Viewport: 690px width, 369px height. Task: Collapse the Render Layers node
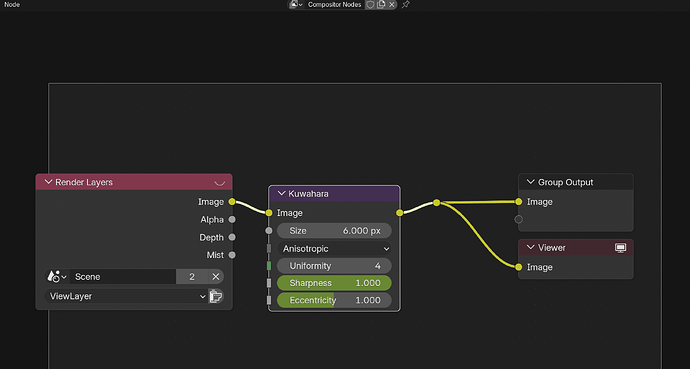click(x=48, y=182)
